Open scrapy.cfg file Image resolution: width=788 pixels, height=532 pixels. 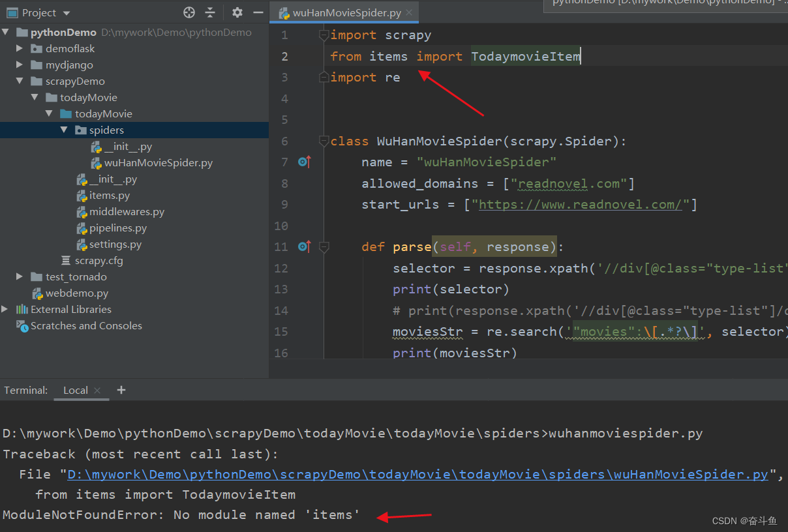(98, 261)
